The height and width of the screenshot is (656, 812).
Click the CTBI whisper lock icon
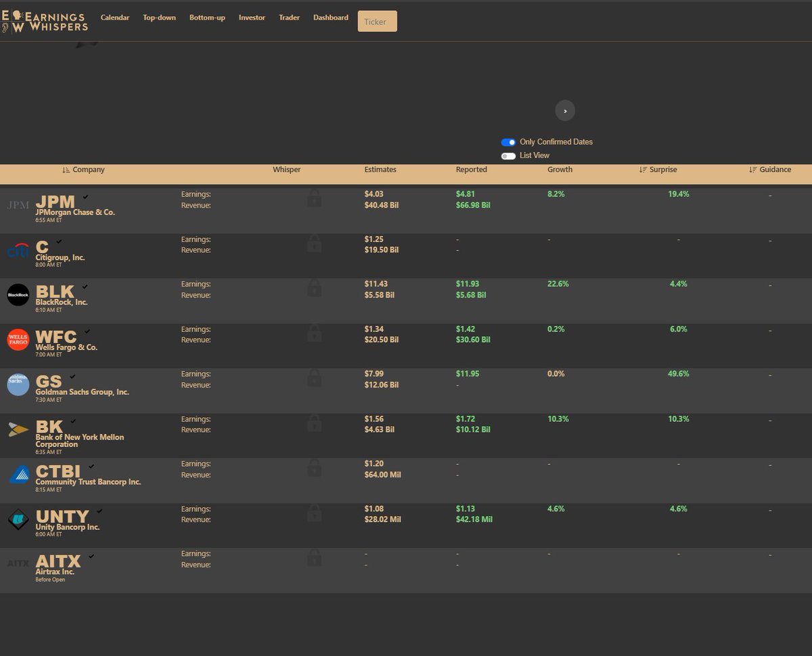pyautogui.click(x=314, y=468)
